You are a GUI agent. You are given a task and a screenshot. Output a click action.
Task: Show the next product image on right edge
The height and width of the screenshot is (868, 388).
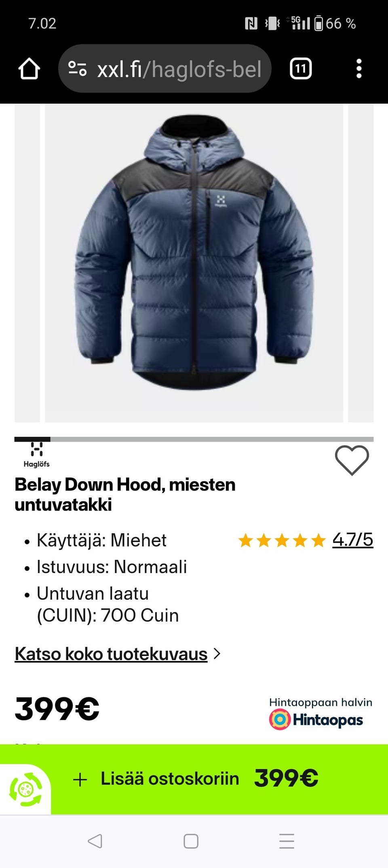[361, 263]
